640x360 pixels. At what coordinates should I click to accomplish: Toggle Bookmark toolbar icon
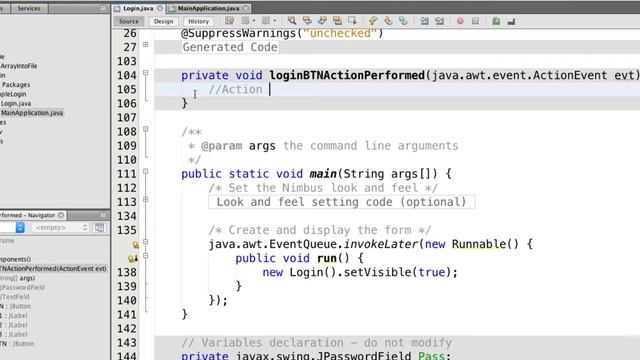(x=403, y=21)
